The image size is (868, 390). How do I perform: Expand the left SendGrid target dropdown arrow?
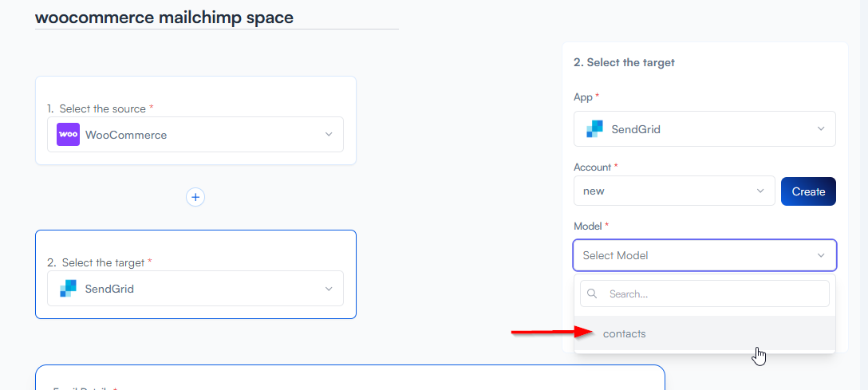(329, 289)
